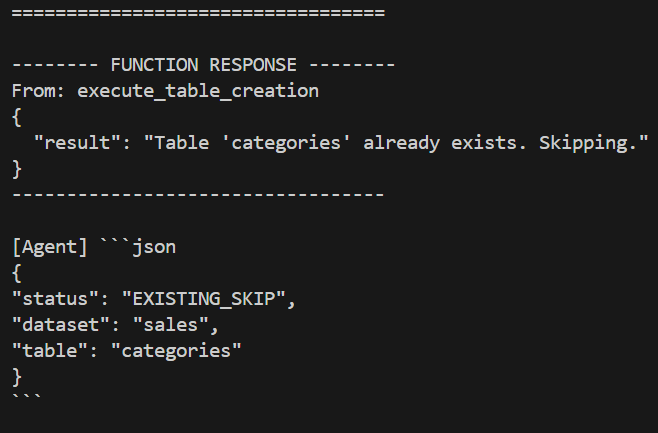Click the opening brace below the From line
Image resolution: width=658 pixels, height=433 pixels.
pos(17,117)
